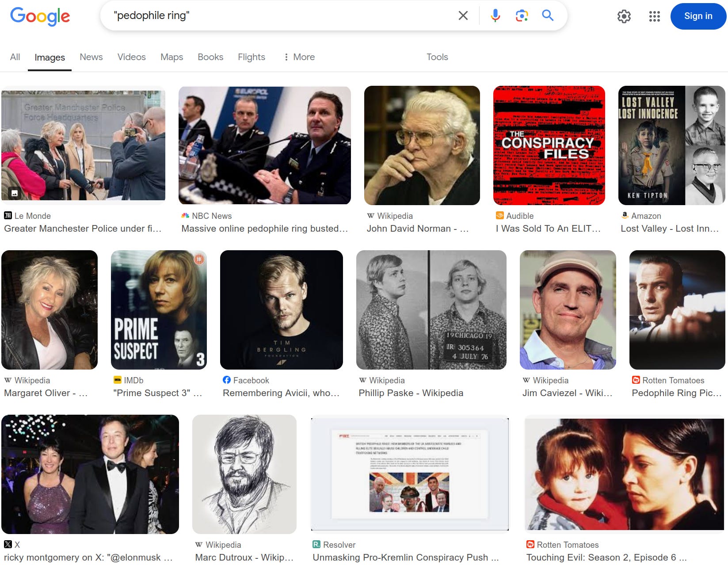Click Wikipedia icon above Marc Dutroux
Image resolution: width=728 pixels, height=565 pixels.
(199, 545)
